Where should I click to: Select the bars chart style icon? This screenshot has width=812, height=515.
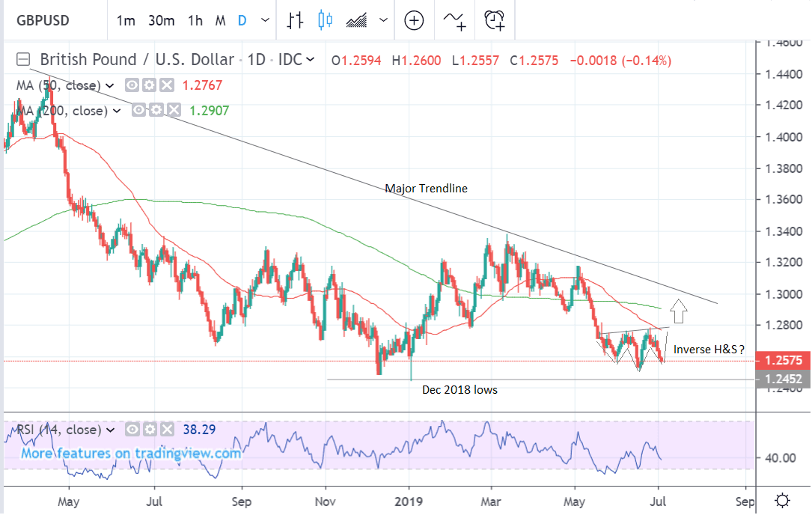click(296, 21)
